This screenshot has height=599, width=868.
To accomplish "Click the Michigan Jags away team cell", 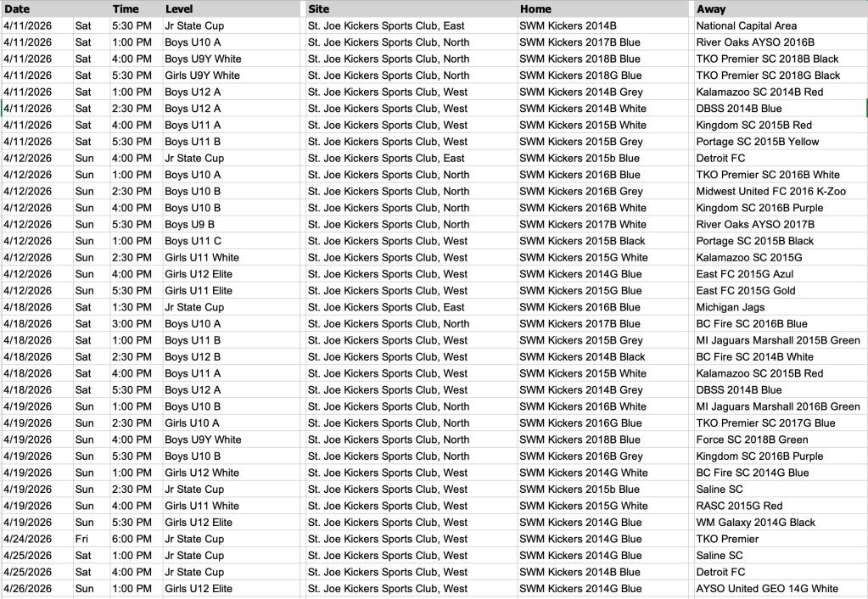I will tap(730, 307).
